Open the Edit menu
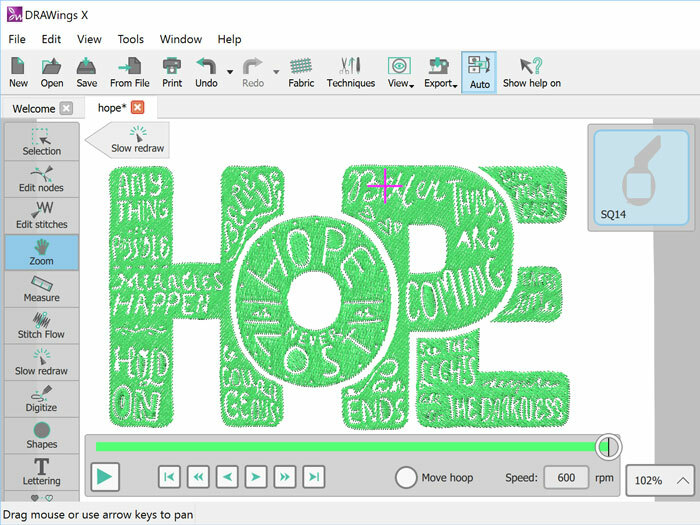The width and height of the screenshot is (700, 525). [x=51, y=39]
